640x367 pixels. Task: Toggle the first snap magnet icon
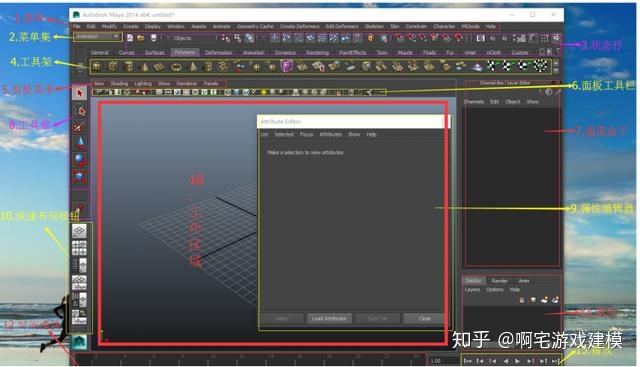click(x=400, y=38)
